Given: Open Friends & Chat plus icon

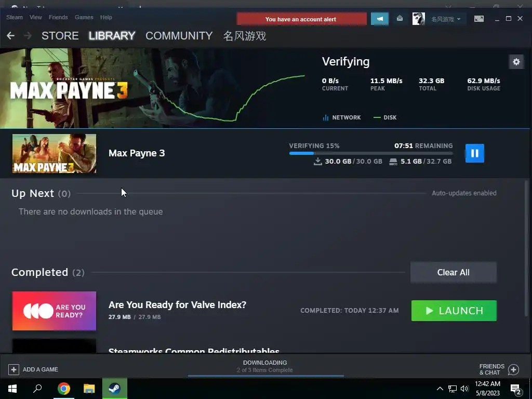Looking at the screenshot, I should tap(513, 369).
